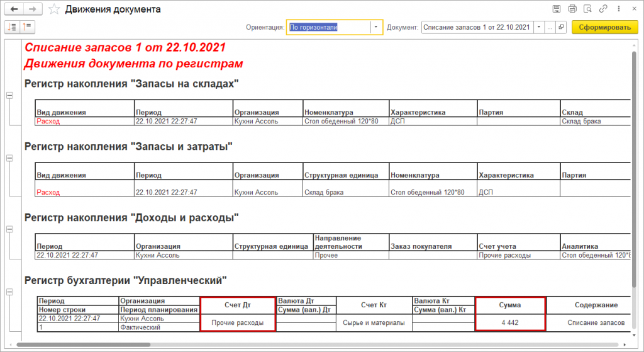Collapse the "Запасы на складах" register group
This screenshot has width=644, height=352.
[9, 95]
